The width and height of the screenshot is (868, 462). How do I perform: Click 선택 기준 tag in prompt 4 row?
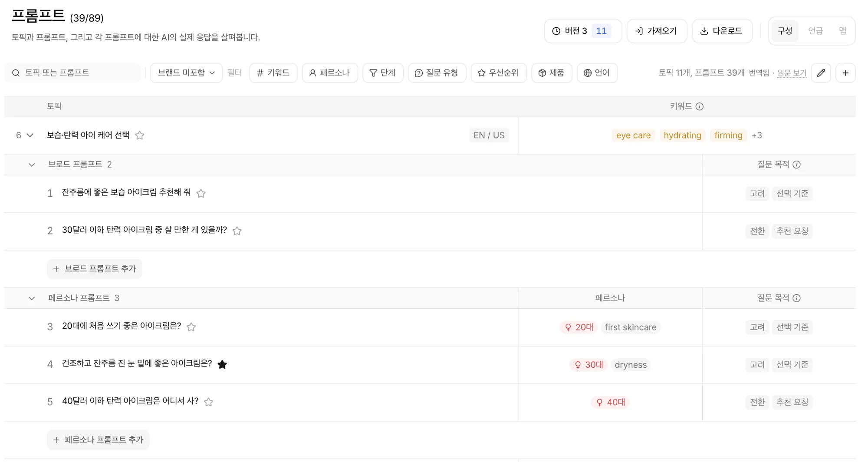tap(792, 365)
